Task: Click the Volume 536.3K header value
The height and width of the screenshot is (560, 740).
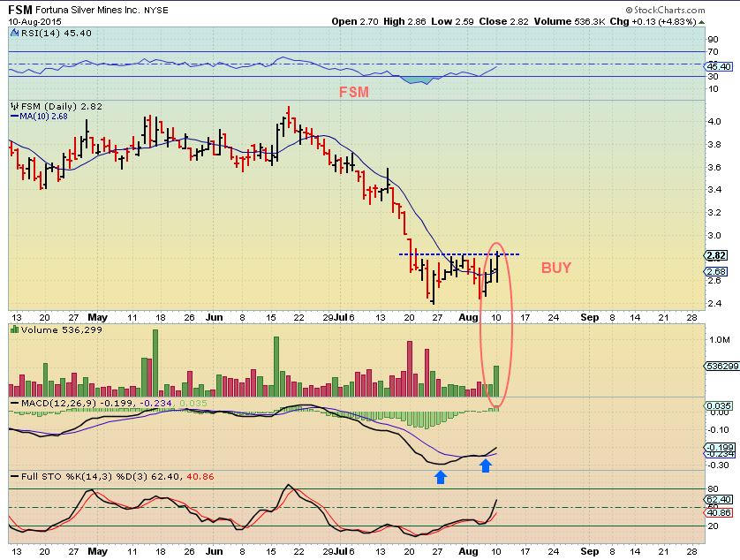Action: (570, 21)
